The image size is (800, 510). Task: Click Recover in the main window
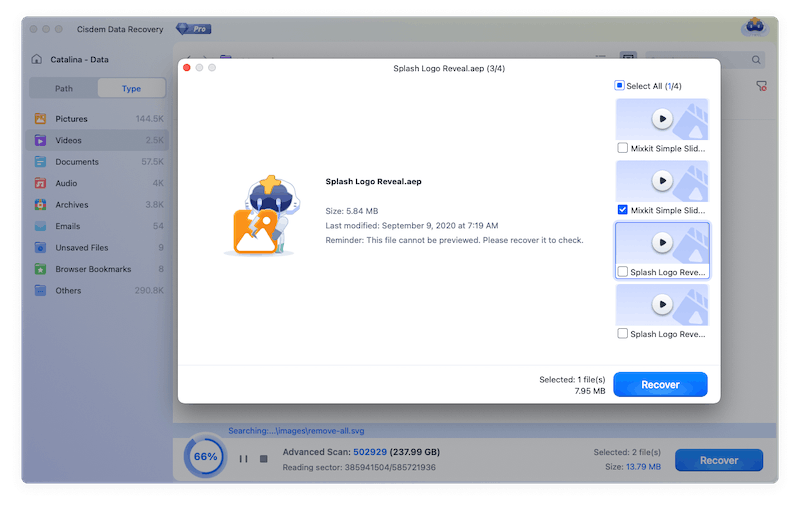tap(719, 460)
